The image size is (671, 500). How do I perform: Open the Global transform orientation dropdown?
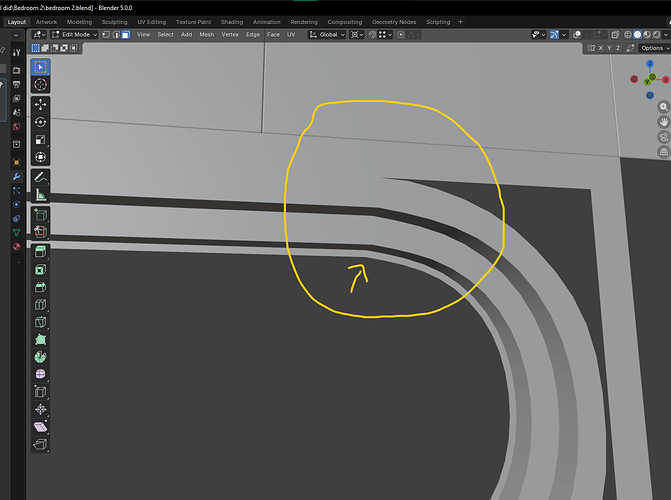[327, 35]
